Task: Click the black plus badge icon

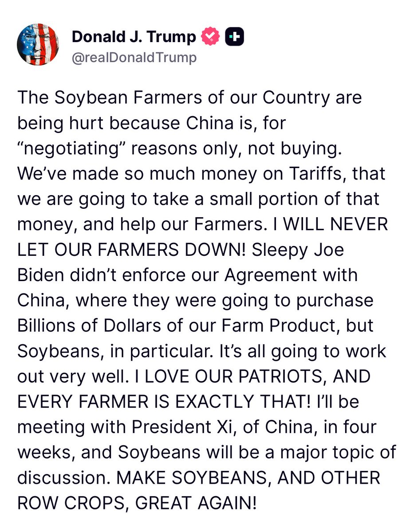Action: [235, 38]
